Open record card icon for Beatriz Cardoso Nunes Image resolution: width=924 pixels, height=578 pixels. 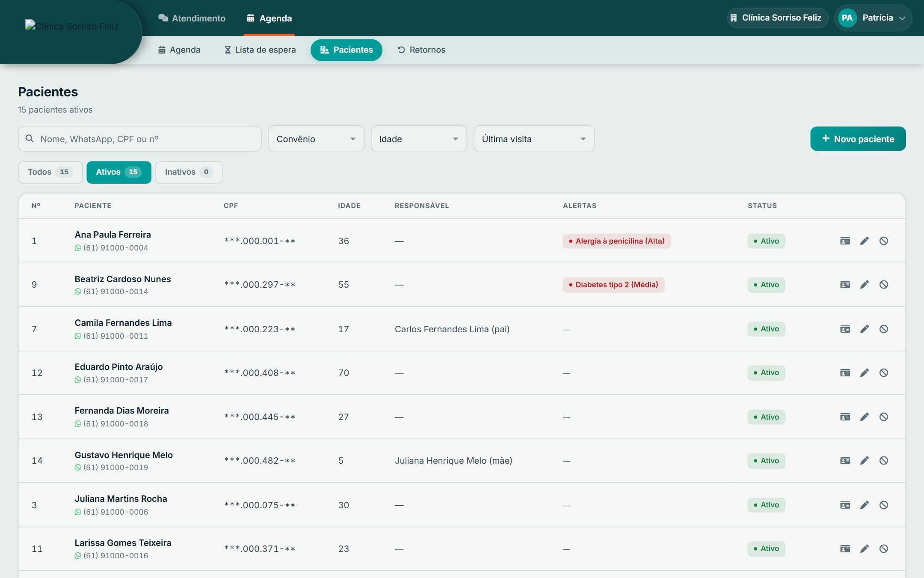coord(845,285)
